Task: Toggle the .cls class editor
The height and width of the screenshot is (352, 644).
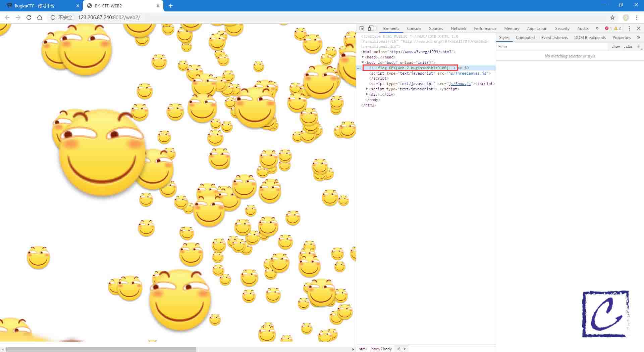Action: pyautogui.click(x=628, y=47)
